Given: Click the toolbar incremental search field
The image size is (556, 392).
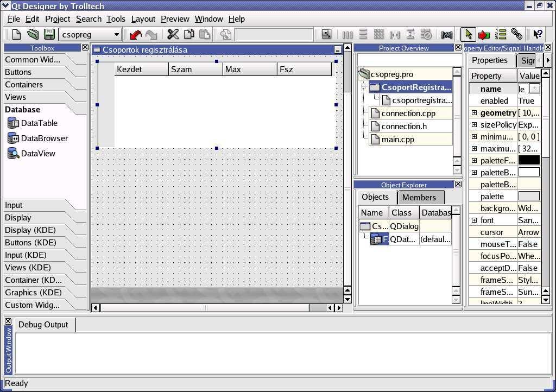Looking at the screenshot, I should tap(274, 35).
